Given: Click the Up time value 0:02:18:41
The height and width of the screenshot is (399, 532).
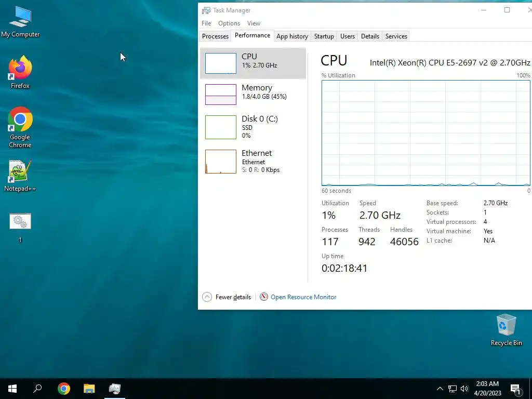Looking at the screenshot, I should tap(344, 269).
